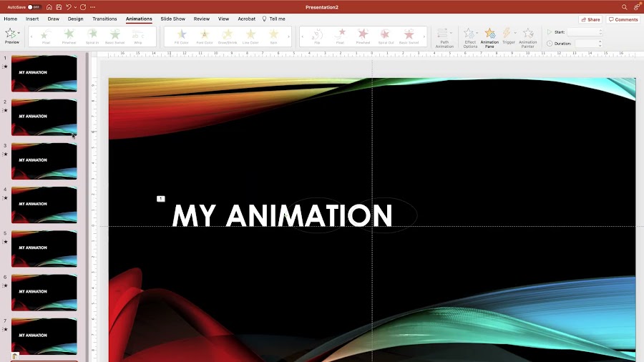Click the Duration stepper arrows
The height and width of the screenshot is (362, 644).
click(x=600, y=43)
